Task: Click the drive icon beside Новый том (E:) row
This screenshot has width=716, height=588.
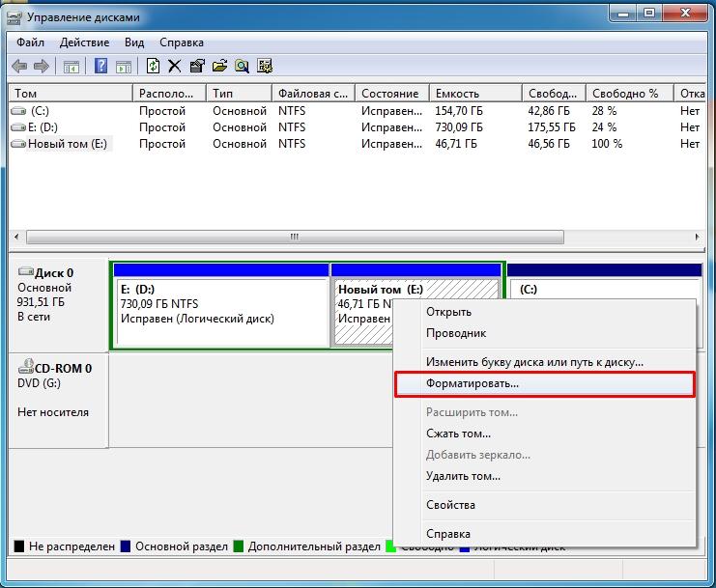Action: pos(18,144)
